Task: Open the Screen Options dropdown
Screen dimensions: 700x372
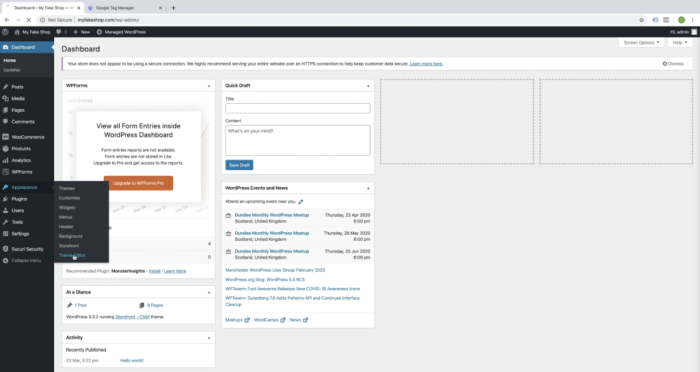Action: (641, 42)
